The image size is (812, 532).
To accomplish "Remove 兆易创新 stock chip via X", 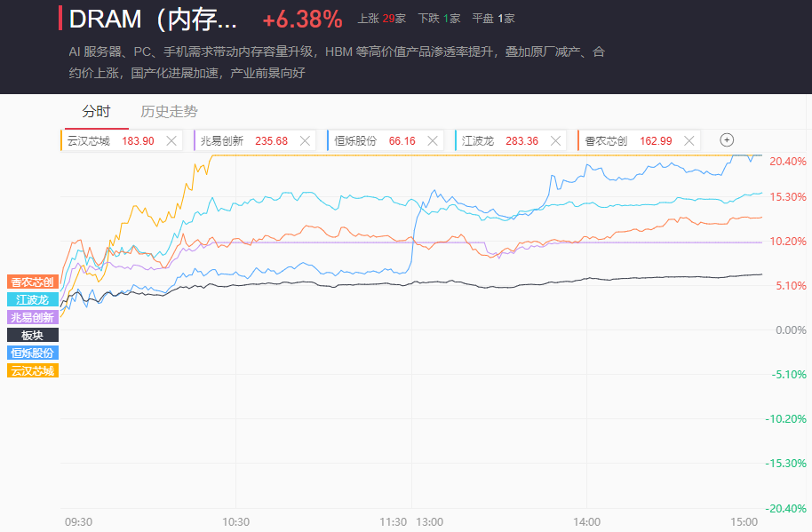I will pyautogui.click(x=305, y=140).
